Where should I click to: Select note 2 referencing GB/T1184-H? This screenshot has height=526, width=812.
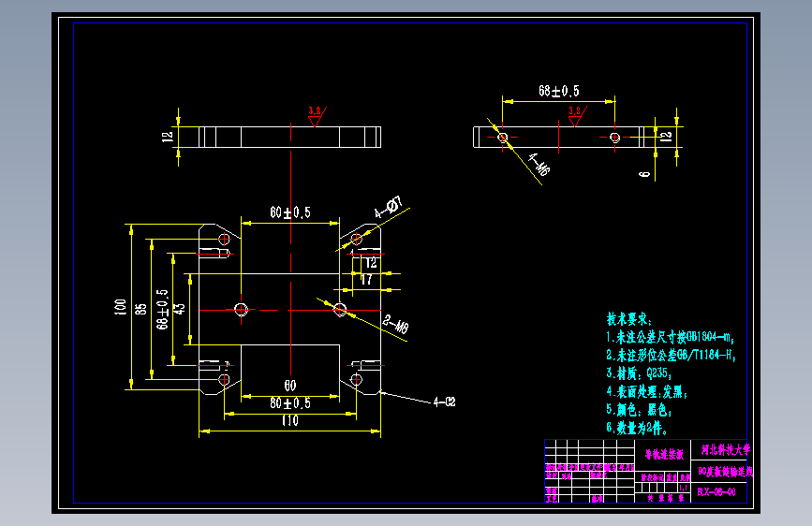pos(672,355)
